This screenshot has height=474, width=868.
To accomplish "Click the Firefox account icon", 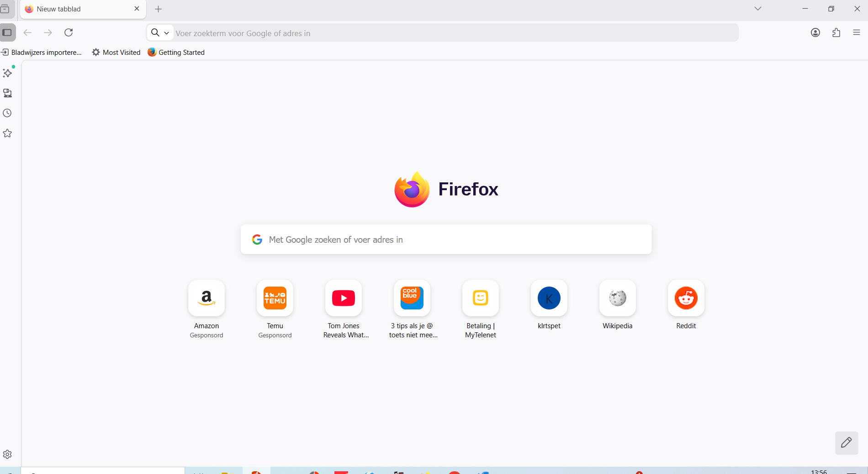I will (815, 32).
